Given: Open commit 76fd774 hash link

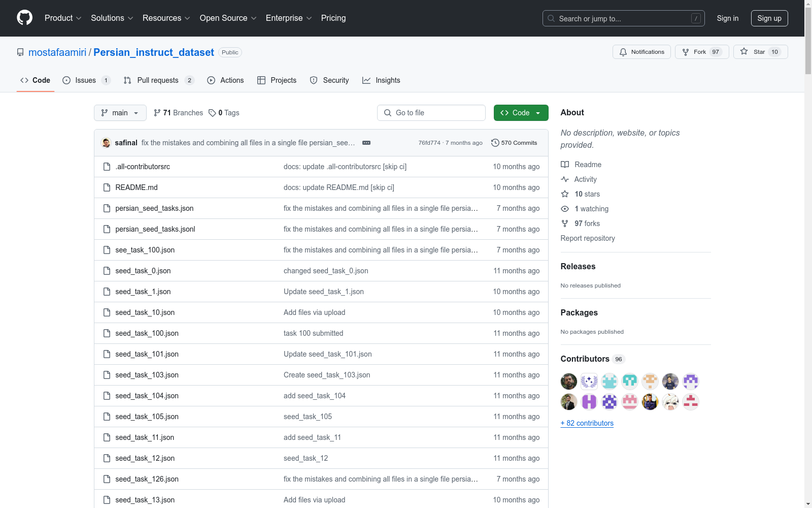Looking at the screenshot, I should (429, 143).
